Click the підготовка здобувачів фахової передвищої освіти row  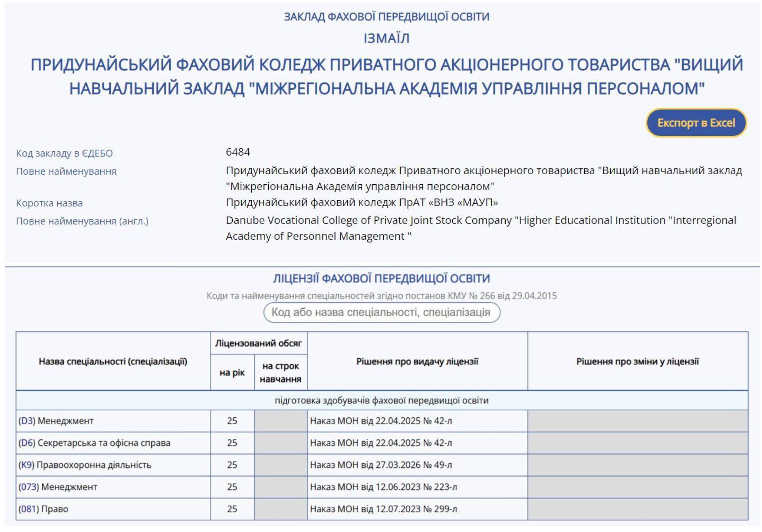[x=381, y=401]
